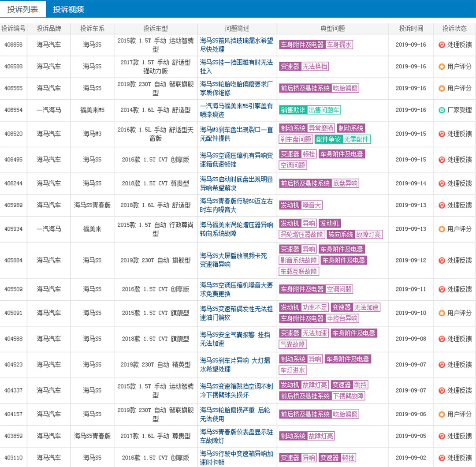This screenshot has height=467, width=476.
Task: Click 用户评分 icon for complaint 404157
Action: (442, 415)
